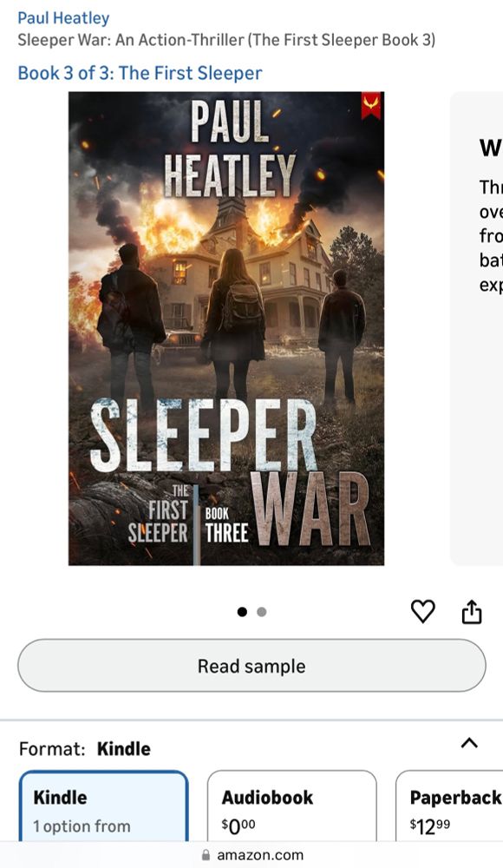Tap the Audiobook $0.00 price
Viewport: 503px width, 868px height.
(238, 826)
